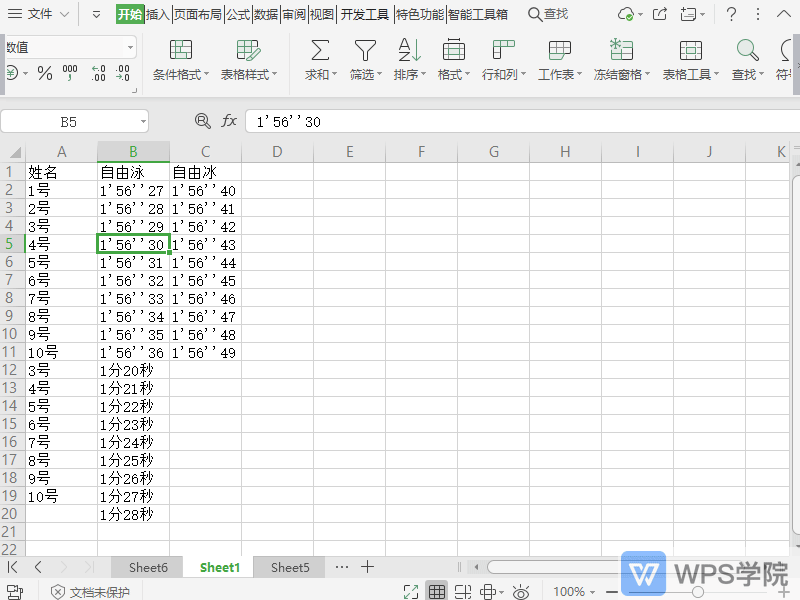This screenshot has height=600, width=800.
Task: Click the 排序 sort A-Z icon
Action: (409, 51)
